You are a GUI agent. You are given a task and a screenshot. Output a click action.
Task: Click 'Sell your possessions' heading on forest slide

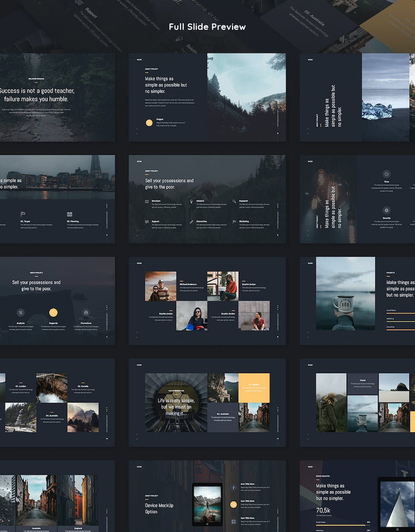point(169,184)
